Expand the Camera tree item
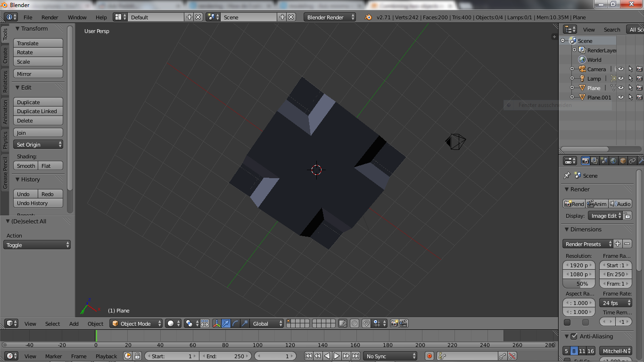 tap(572, 69)
